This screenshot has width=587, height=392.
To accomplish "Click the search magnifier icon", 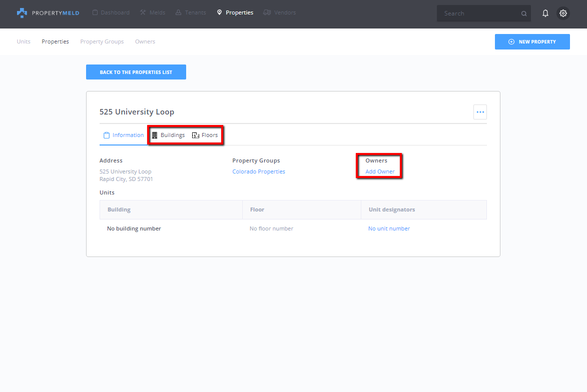I will tap(524, 14).
